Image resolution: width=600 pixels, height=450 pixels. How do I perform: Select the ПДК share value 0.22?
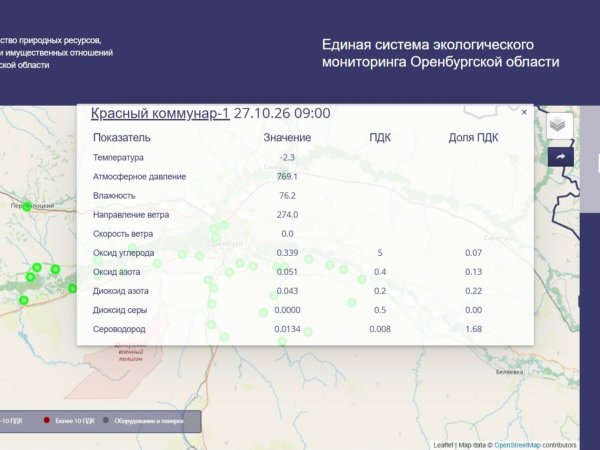click(x=473, y=291)
